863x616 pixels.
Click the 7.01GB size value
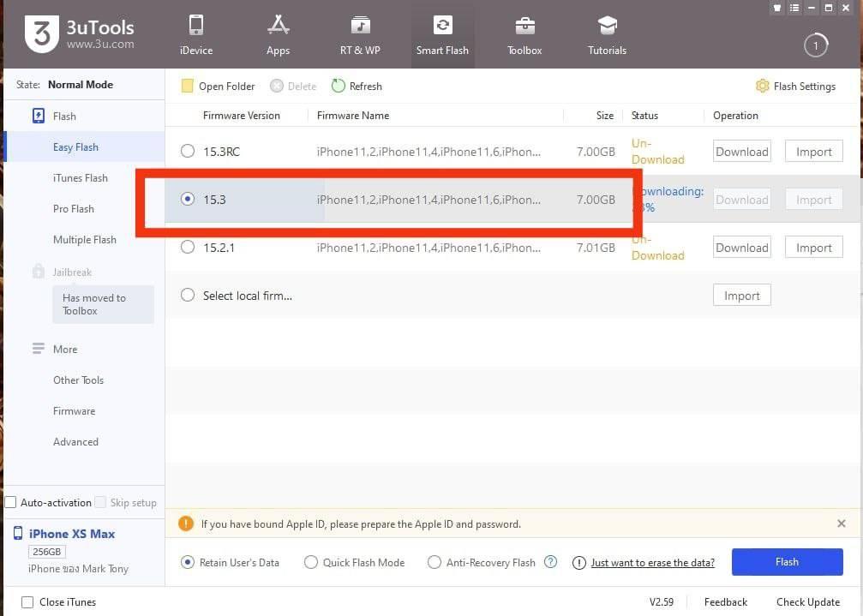(596, 248)
